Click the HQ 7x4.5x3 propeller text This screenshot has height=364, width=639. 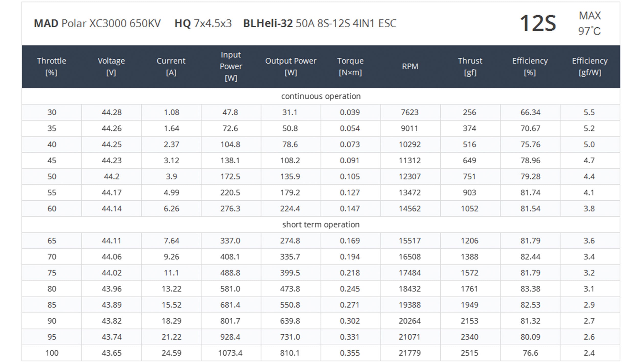pos(203,23)
